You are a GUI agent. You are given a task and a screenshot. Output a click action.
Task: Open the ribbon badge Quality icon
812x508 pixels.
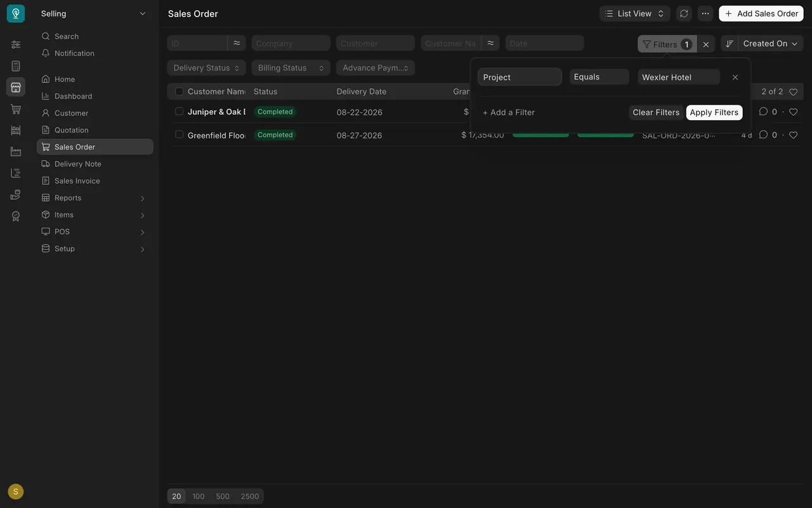point(16,216)
